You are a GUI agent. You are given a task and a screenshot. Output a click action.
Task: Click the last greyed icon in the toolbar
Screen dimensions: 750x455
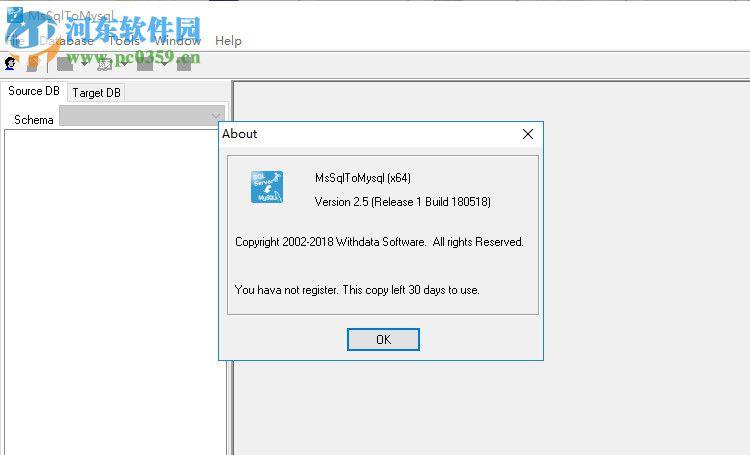(x=184, y=64)
